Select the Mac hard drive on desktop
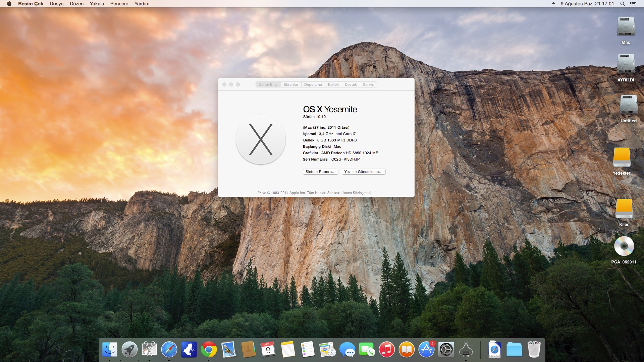 626,26
